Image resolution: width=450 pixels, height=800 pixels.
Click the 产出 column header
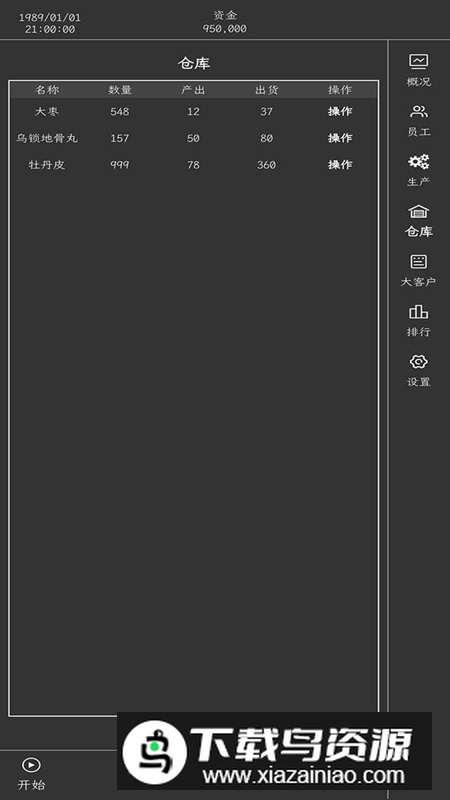[193, 90]
